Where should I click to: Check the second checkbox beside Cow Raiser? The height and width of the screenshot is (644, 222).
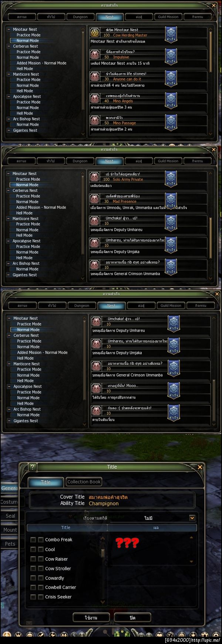pos(41,559)
